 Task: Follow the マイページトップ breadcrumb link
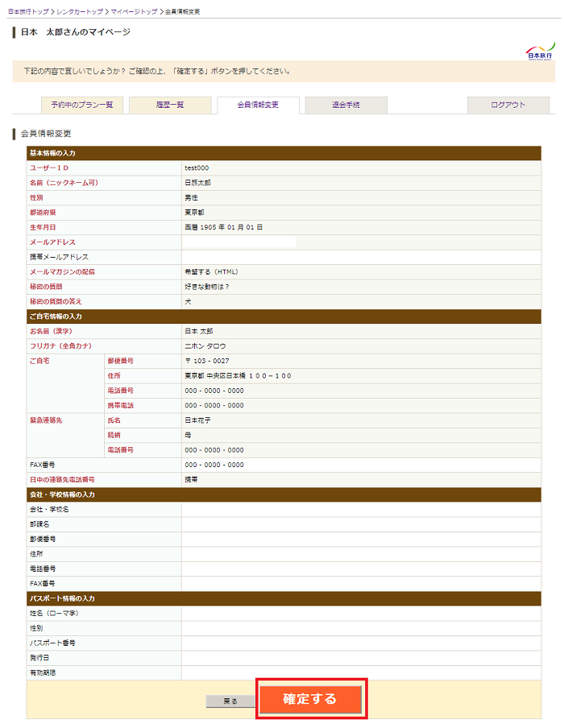tap(135, 11)
